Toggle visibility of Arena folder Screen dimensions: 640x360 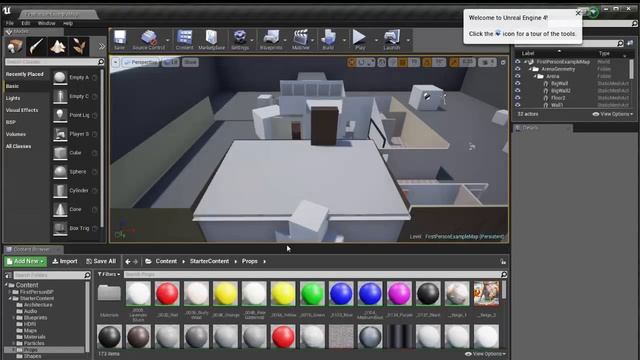coord(518,76)
